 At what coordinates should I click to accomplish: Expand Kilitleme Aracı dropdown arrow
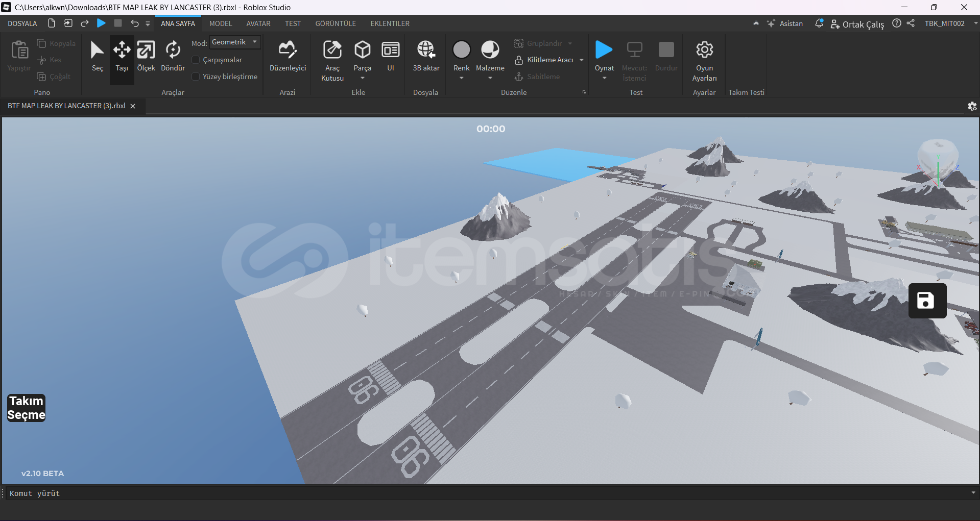(x=581, y=60)
